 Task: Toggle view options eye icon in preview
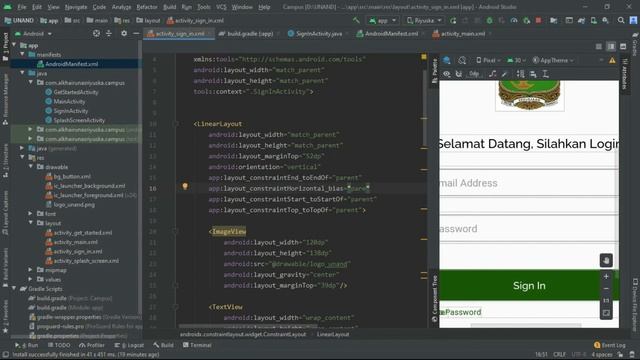point(447,74)
